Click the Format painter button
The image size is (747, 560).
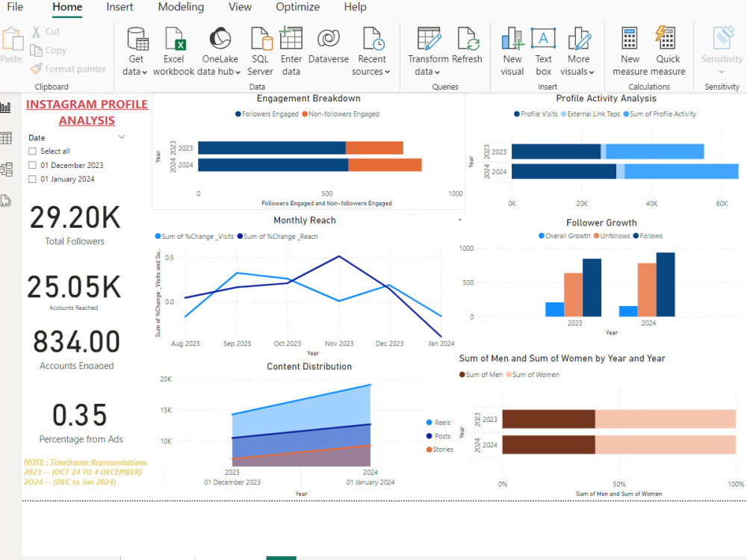click(68, 69)
